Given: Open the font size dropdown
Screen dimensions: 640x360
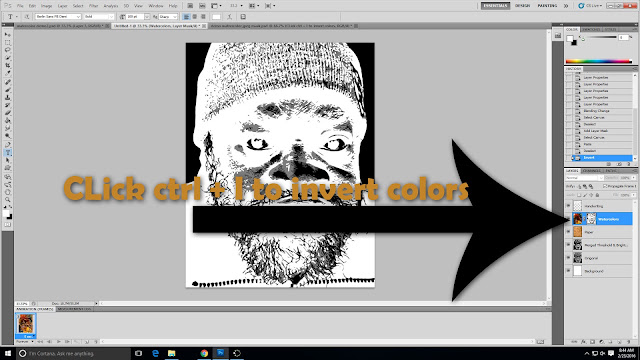Looking at the screenshot, I should tap(147, 17).
